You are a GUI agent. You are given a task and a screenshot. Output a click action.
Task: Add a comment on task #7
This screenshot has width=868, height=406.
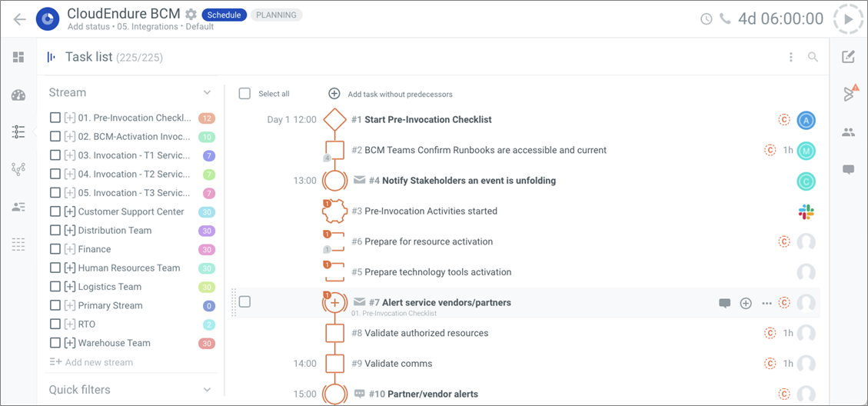pyautogui.click(x=725, y=303)
